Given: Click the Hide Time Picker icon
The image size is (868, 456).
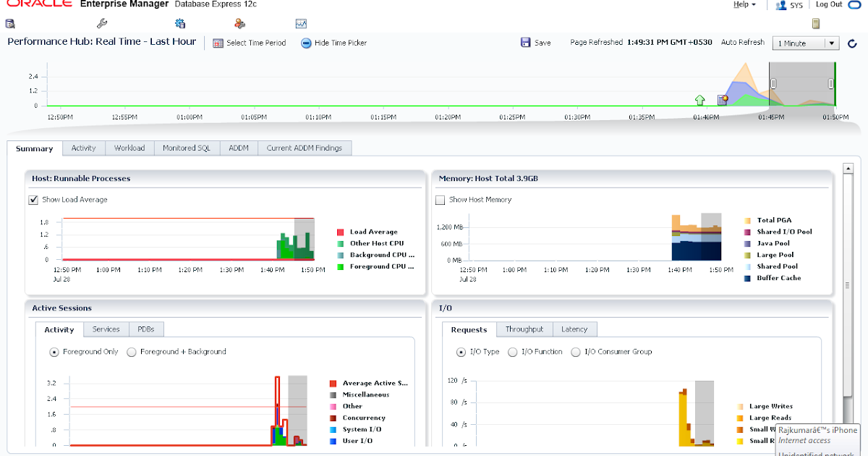Looking at the screenshot, I should tap(308, 43).
